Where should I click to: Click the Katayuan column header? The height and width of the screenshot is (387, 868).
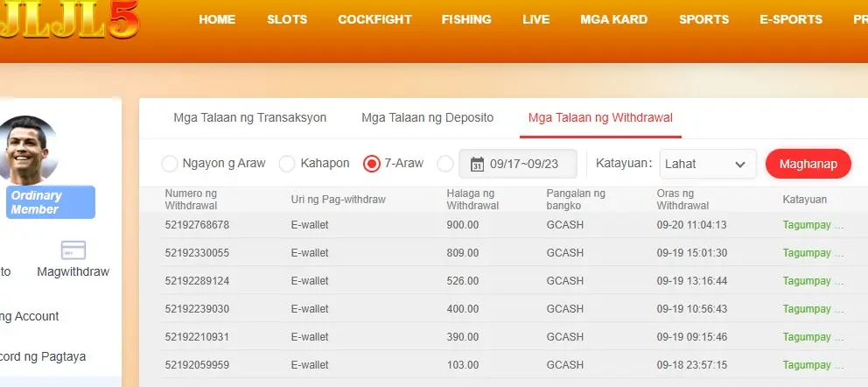[x=804, y=200]
